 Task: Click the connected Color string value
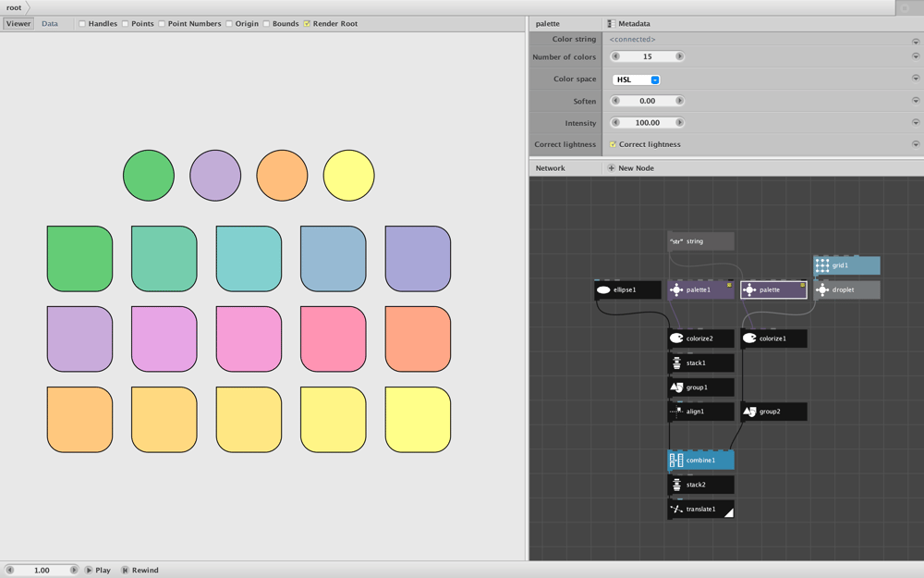(632, 40)
